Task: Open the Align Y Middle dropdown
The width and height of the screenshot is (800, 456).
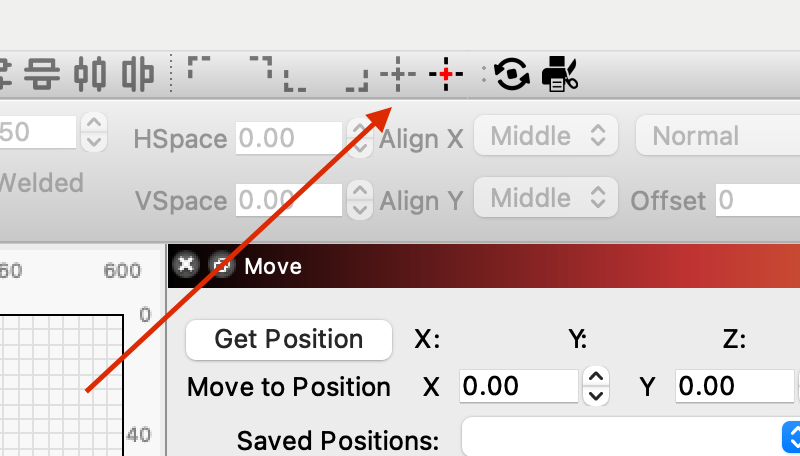Action: pos(545,197)
